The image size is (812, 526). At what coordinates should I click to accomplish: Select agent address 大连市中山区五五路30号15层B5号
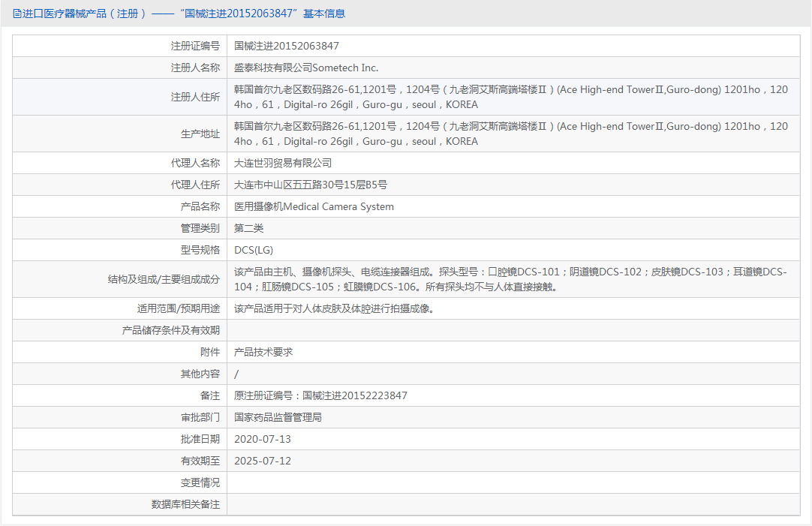310,185
